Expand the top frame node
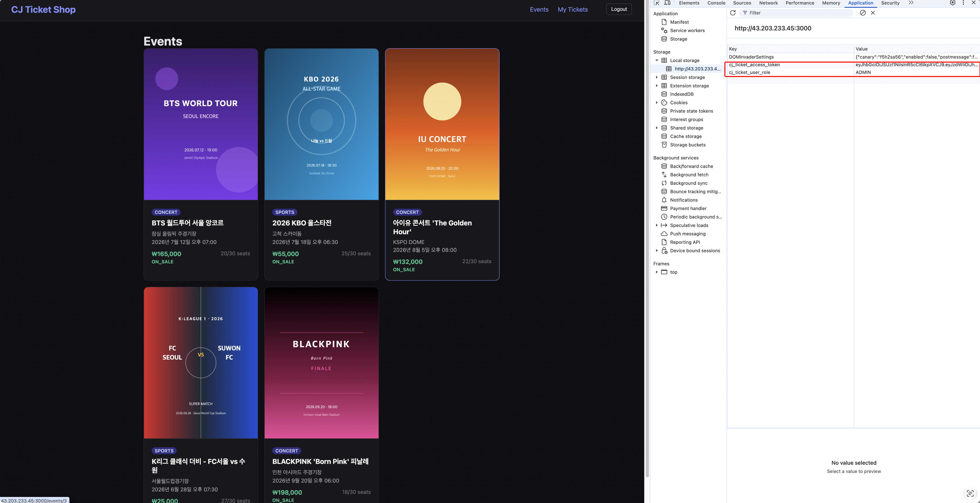 click(x=657, y=272)
